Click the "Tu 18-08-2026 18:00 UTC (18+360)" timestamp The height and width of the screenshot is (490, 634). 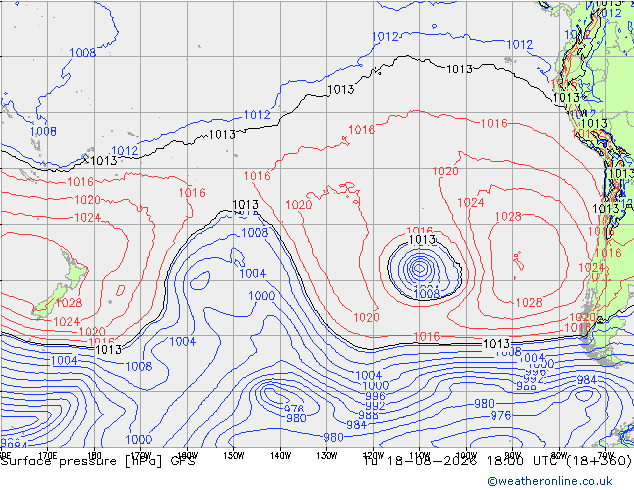497,461
